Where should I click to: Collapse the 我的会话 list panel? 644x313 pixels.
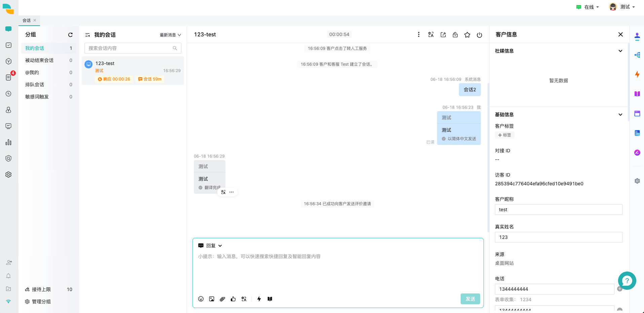click(x=87, y=35)
